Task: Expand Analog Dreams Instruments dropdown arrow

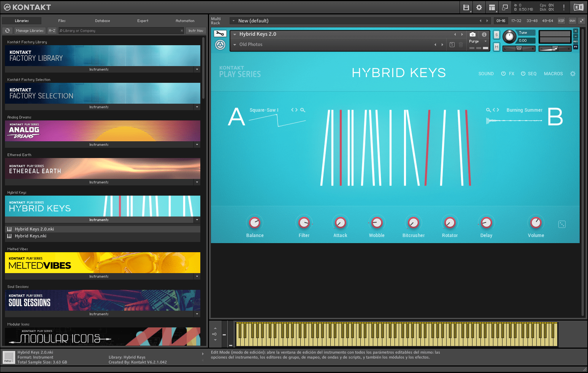Action: click(197, 145)
